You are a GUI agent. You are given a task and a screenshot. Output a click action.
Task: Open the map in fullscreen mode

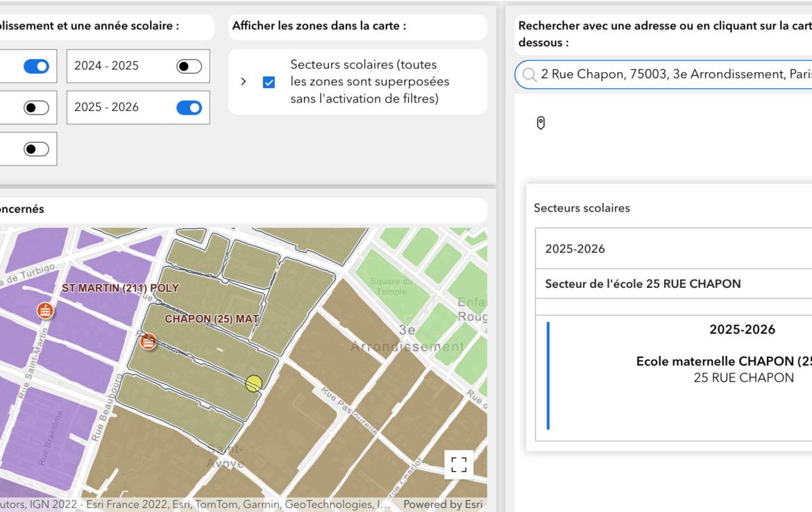(x=459, y=465)
